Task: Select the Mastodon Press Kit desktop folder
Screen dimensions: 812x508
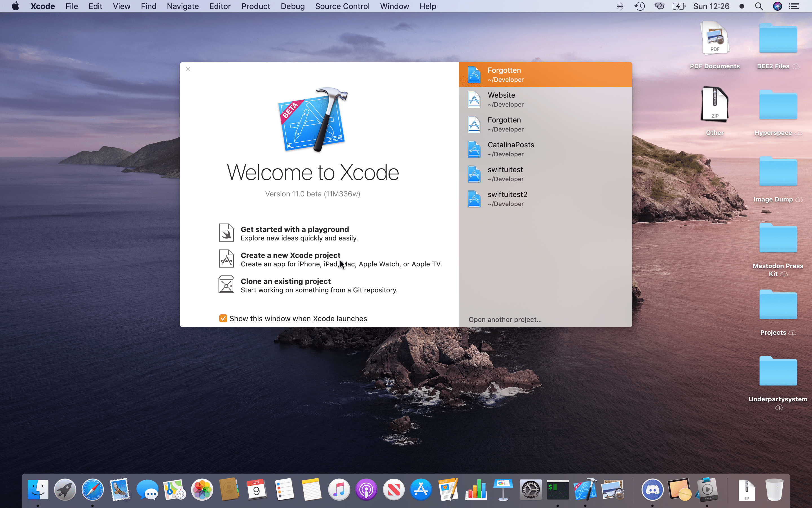Action: (778, 250)
